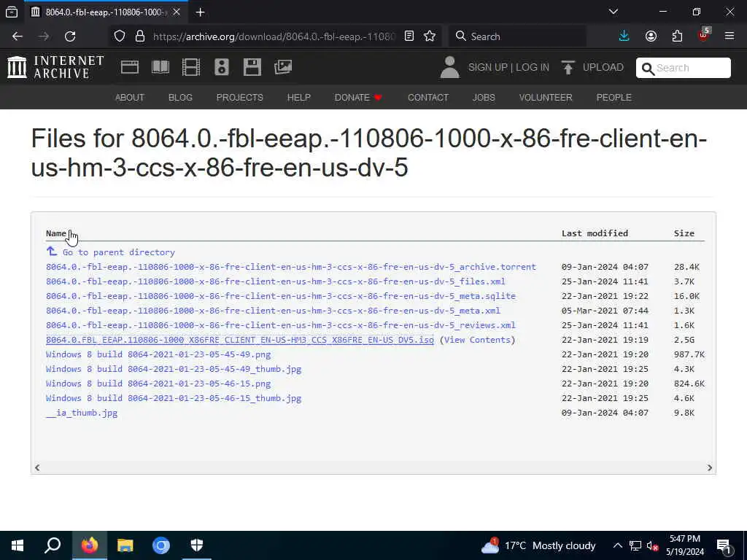Click the UPLOAD link text
The height and width of the screenshot is (560, 747).
point(603,68)
